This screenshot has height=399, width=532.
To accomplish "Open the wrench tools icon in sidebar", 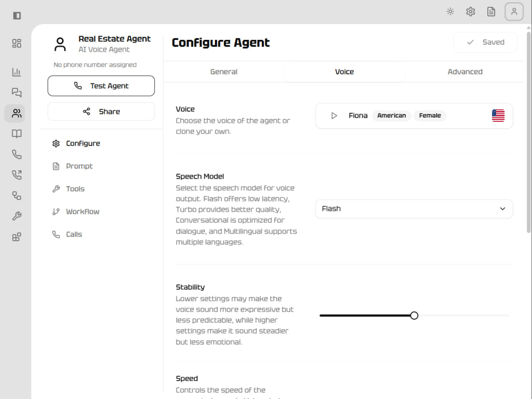I will click(16, 216).
